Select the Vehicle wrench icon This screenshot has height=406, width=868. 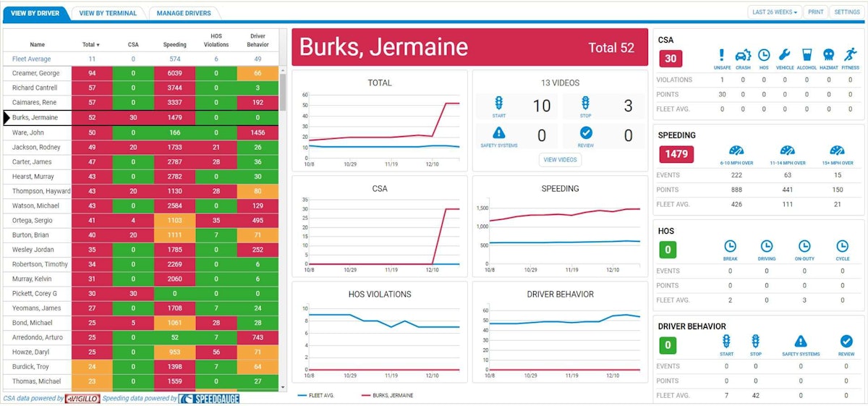(x=785, y=55)
